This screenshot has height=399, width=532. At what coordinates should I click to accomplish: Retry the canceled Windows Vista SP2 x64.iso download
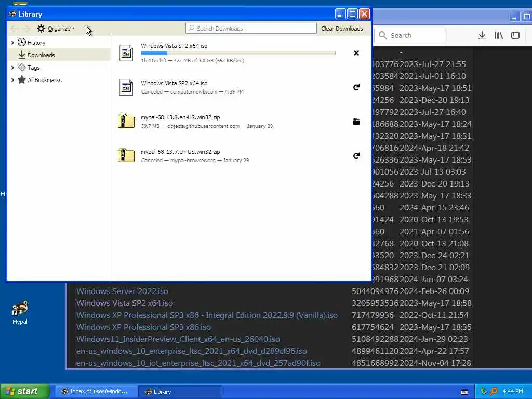click(356, 87)
